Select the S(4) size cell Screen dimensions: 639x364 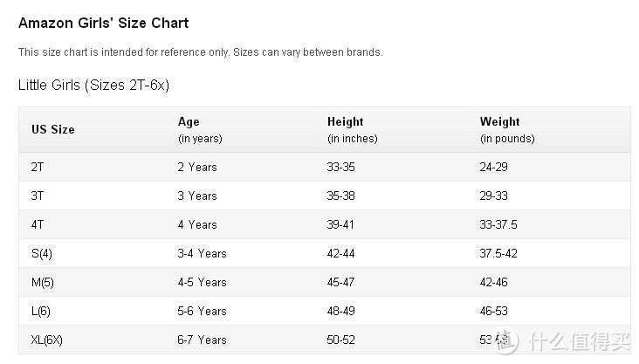coord(42,254)
